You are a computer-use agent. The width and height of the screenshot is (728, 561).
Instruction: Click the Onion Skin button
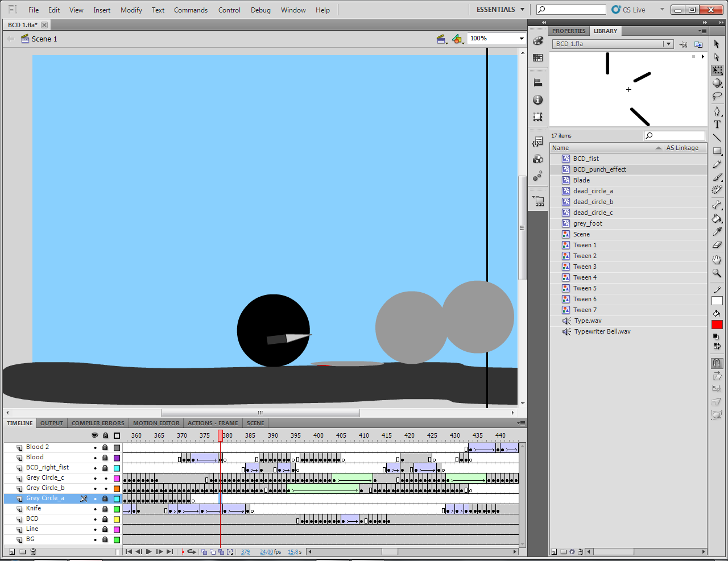pos(205,551)
